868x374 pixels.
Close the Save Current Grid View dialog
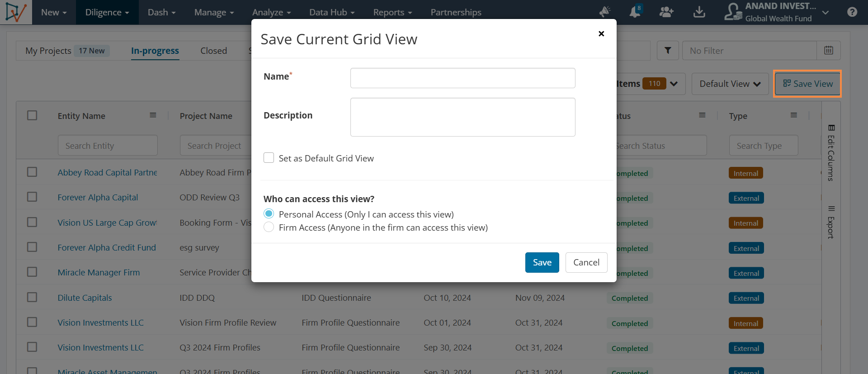(601, 33)
